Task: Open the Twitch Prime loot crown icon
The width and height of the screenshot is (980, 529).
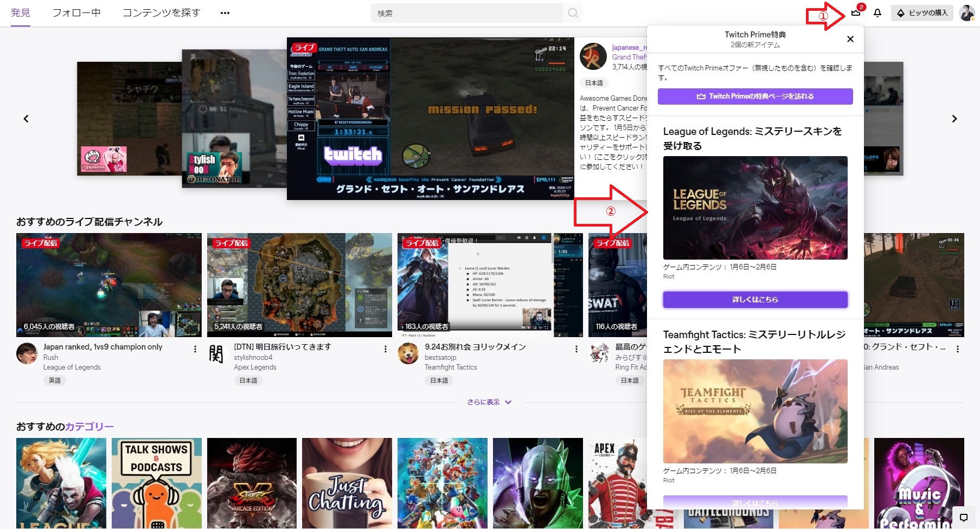Action: point(856,12)
